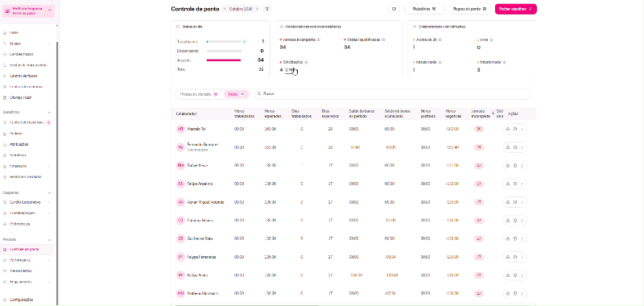This screenshot has height=306, width=644.
Task: Click the sidebar vertical scrollbar
Action: pos(57,172)
